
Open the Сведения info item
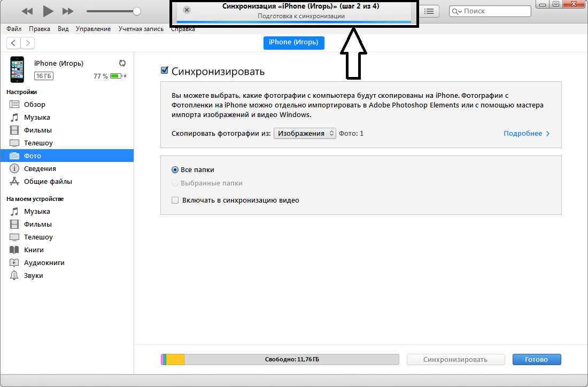[x=67, y=168]
